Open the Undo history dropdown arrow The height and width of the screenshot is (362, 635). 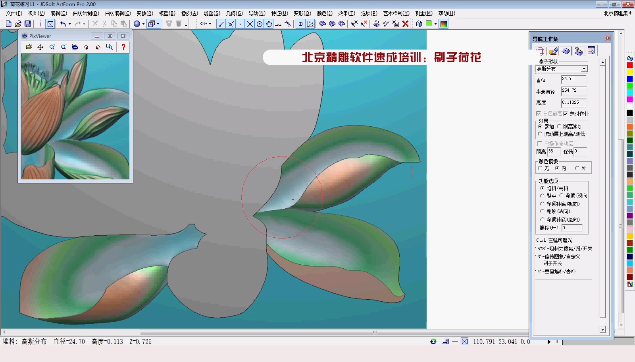(70, 24)
